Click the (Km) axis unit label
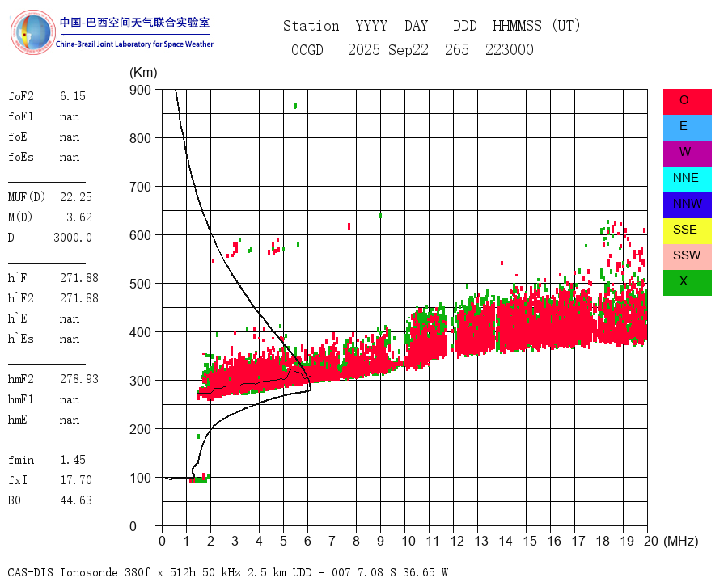Viewport: 728px width, 582px height. coord(143,73)
